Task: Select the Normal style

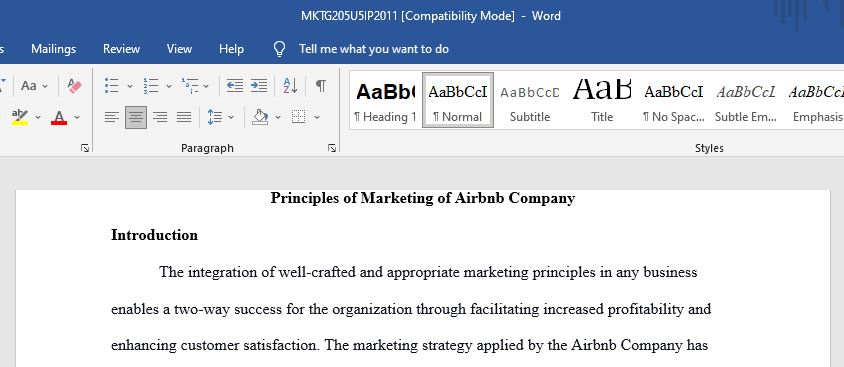Action: coord(458,101)
